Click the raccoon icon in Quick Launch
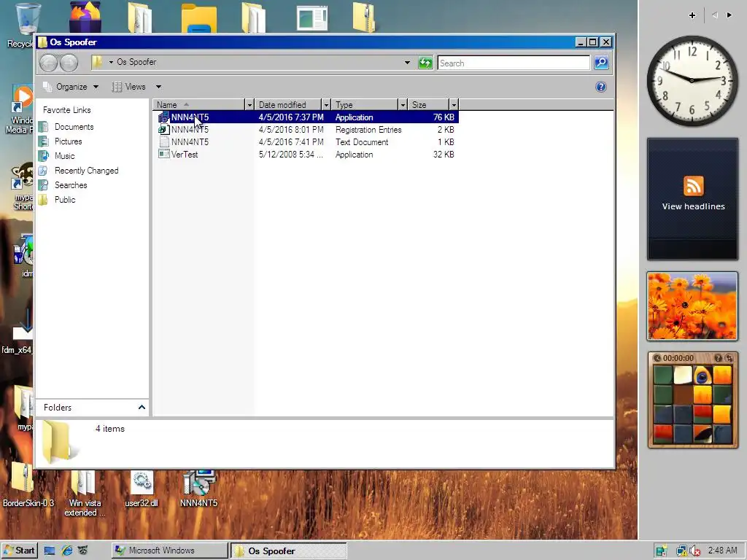The width and height of the screenshot is (747, 560). point(82,551)
